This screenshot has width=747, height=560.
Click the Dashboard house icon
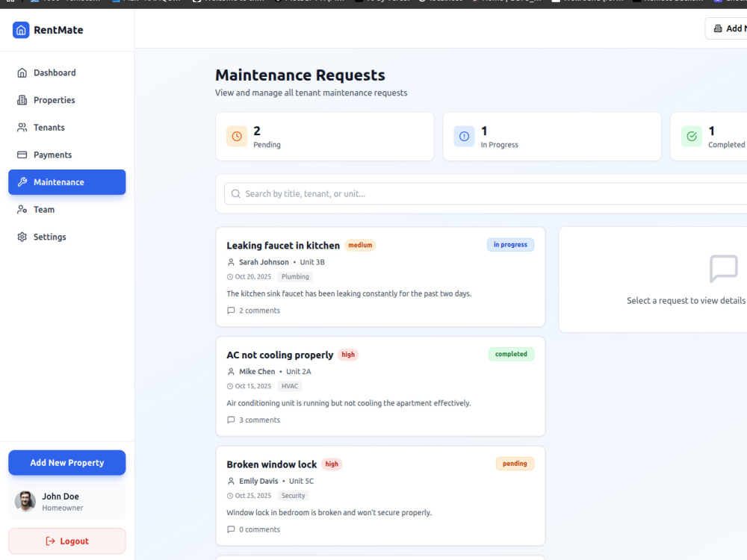click(x=22, y=73)
